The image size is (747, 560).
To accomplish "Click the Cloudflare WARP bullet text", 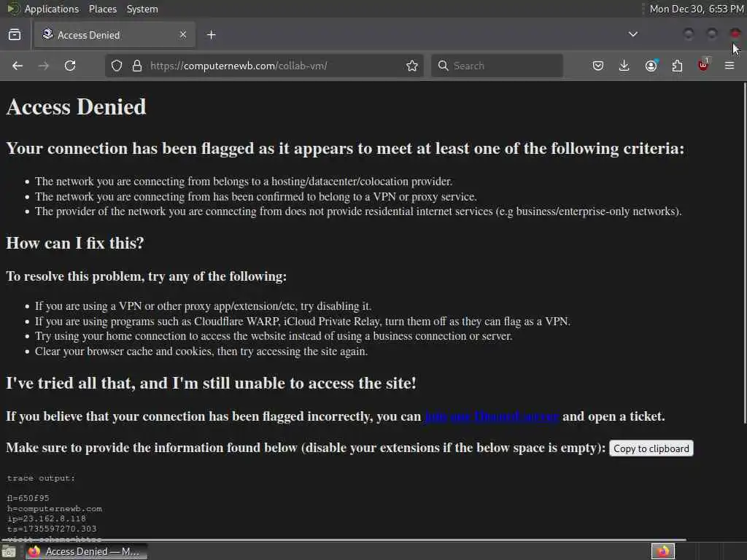I will coord(303,322).
